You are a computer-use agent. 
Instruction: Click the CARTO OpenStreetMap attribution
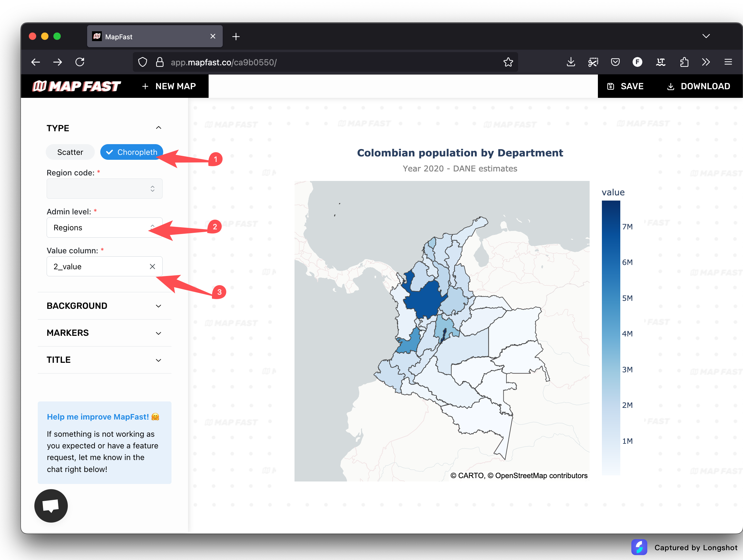pos(519,476)
